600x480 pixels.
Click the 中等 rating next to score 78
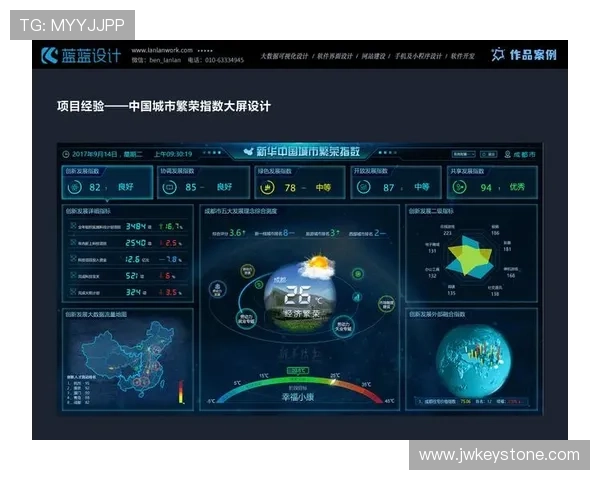323,188
